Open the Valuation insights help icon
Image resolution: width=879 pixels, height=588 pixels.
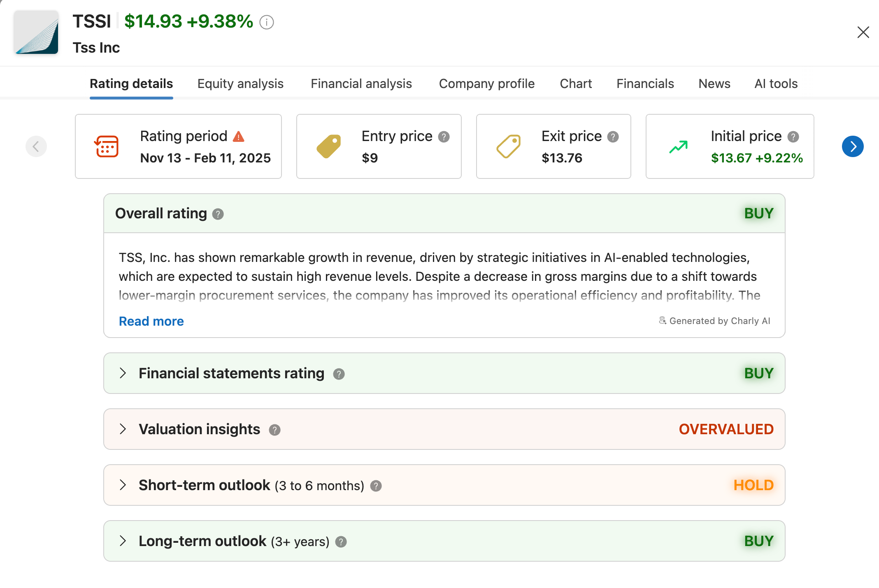[x=274, y=430]
